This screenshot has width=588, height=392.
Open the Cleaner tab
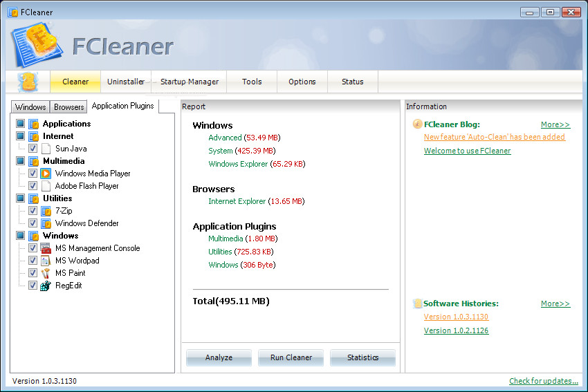[x=75, y=82]
